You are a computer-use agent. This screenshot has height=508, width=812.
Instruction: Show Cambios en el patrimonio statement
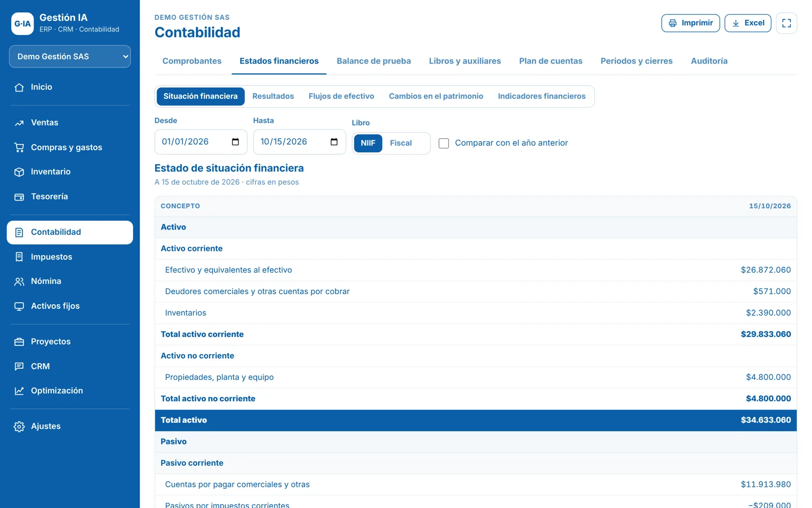point(436,97)
